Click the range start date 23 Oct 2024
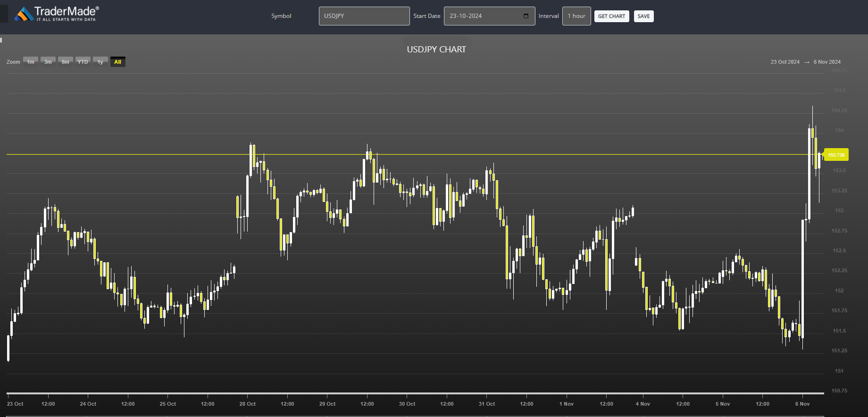The image size is (868, 417). (x=785, y=62)
